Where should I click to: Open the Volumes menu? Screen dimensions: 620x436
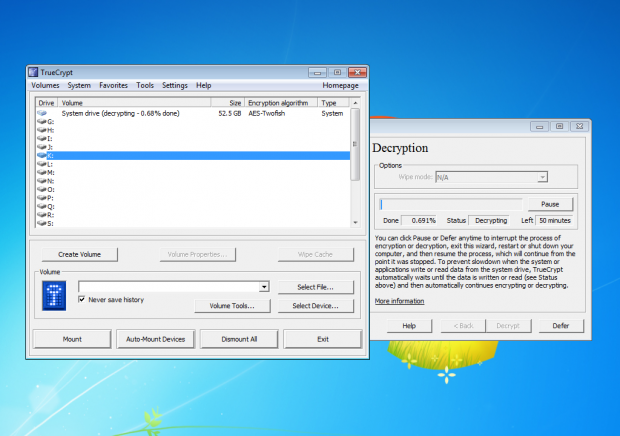tap(45, 85)
